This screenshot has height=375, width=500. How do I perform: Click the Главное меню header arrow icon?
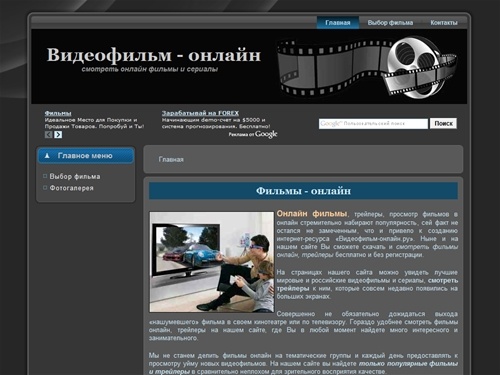[x=47, y=156]
